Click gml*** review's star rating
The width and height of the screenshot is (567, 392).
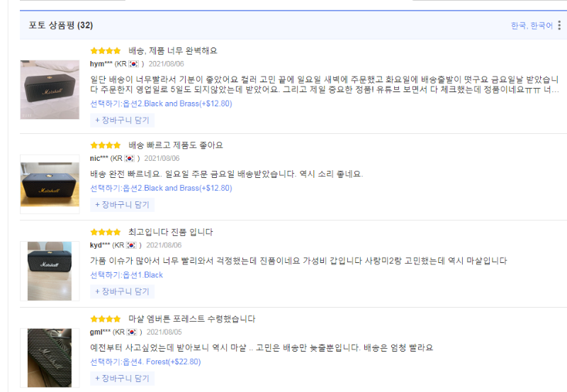105,319
